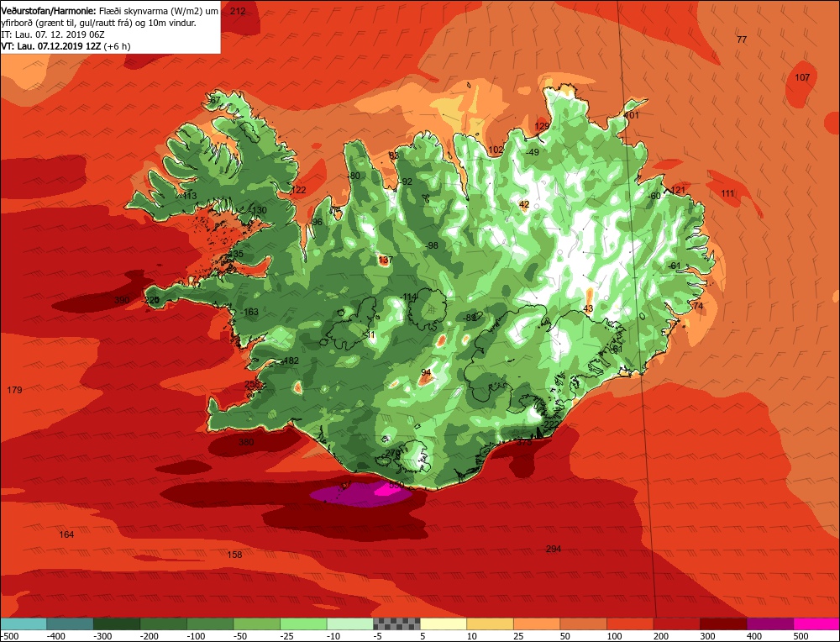Click the '74' value on the east coast
This screenshot has height=642, width=840.
coord(697,307)
